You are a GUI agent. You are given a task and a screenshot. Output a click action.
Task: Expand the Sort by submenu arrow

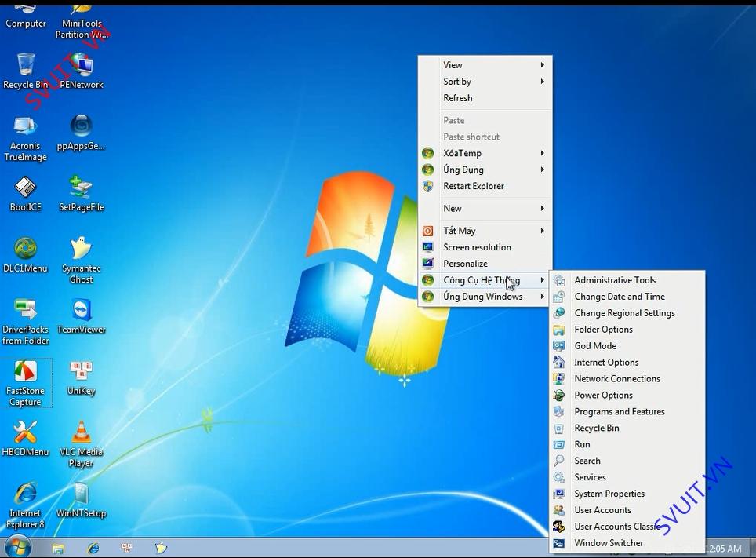(x=543, y=81)
